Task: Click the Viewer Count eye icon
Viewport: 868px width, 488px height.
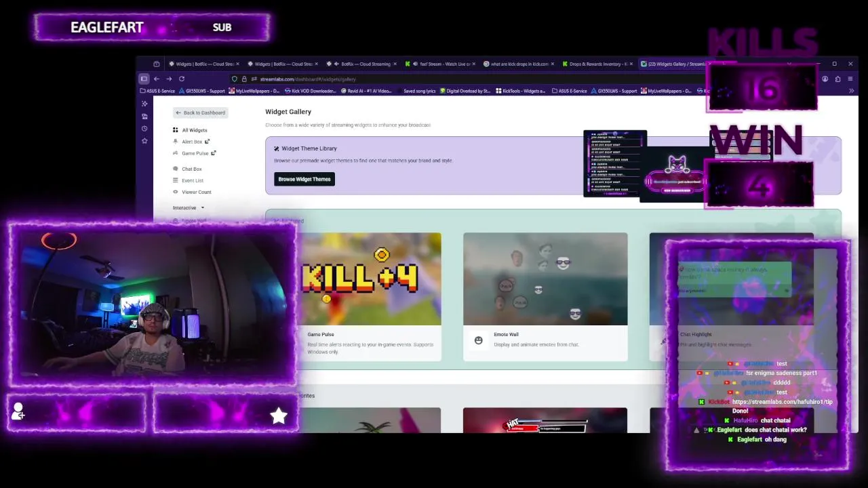Action: tap(176, 192)
